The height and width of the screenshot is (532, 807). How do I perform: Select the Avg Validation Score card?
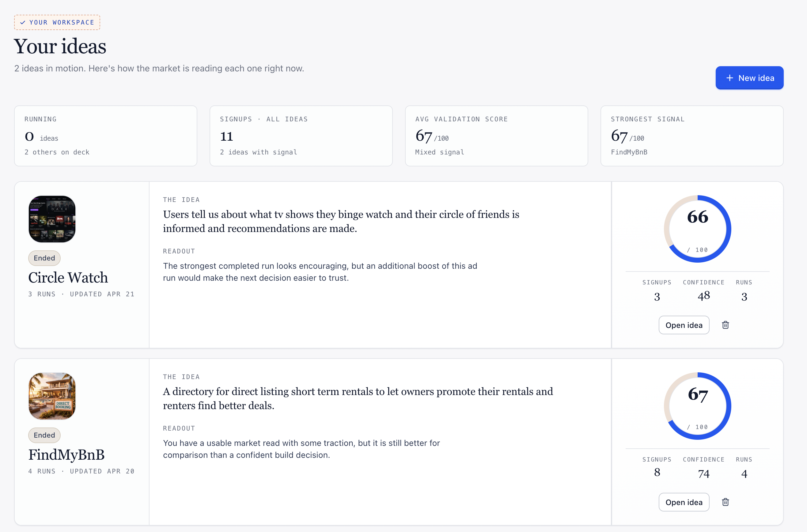pyautogui.click(x=496, y=136)
